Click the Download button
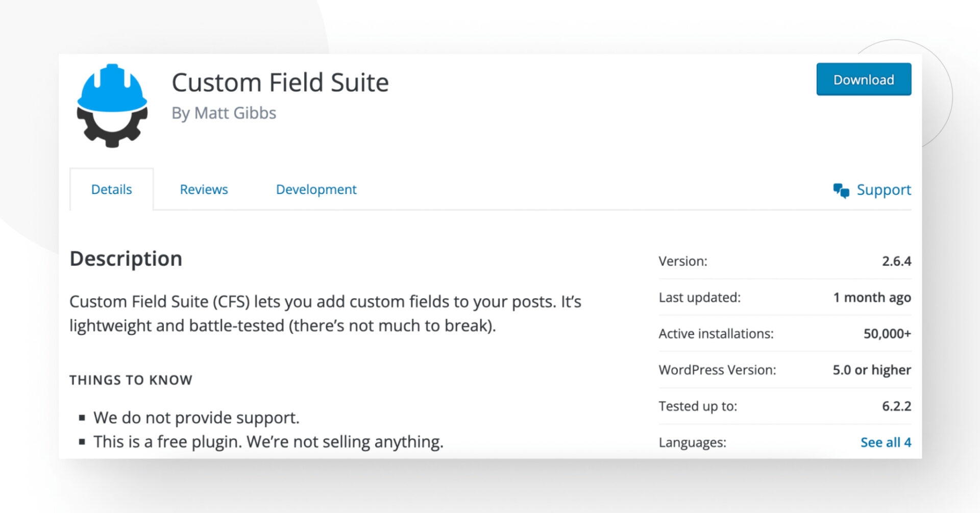This screenshot has width=980, height=513. click(864, 79)
